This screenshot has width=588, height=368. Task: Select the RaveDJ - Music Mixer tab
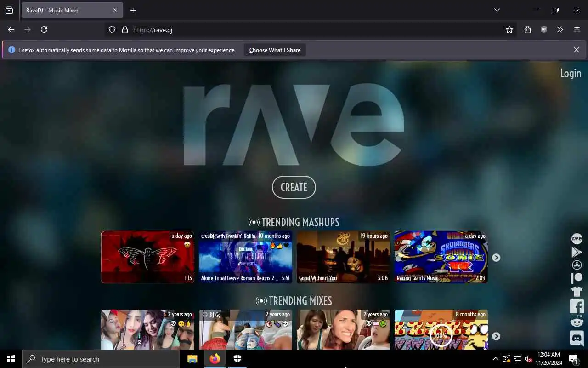tap(72, 10)
